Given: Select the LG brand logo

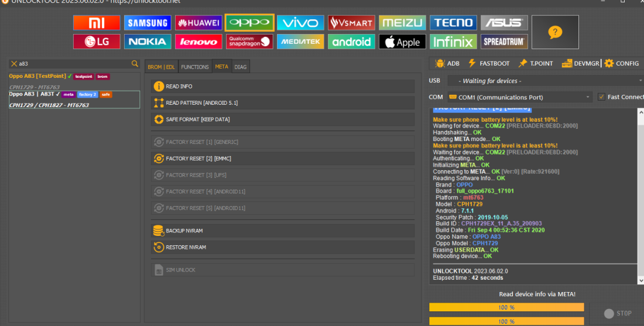Looking at the screenshot, I should (97, 42).
